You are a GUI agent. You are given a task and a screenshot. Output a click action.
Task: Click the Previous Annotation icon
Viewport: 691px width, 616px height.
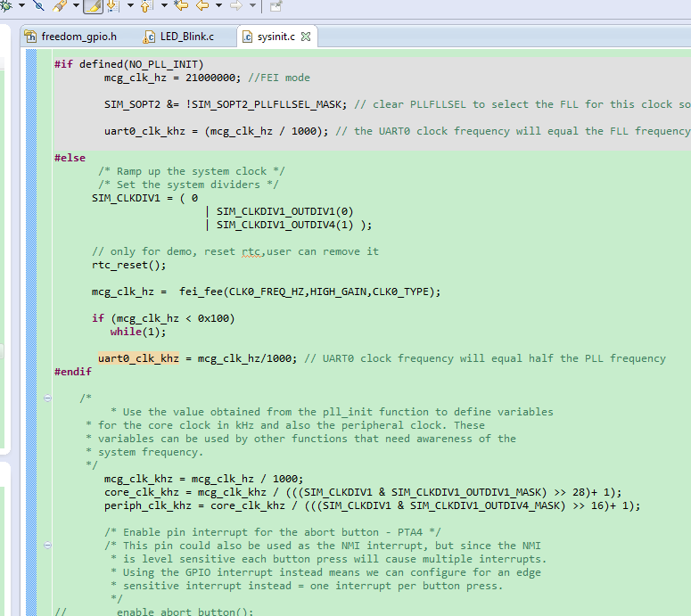[x=147, y=5]
